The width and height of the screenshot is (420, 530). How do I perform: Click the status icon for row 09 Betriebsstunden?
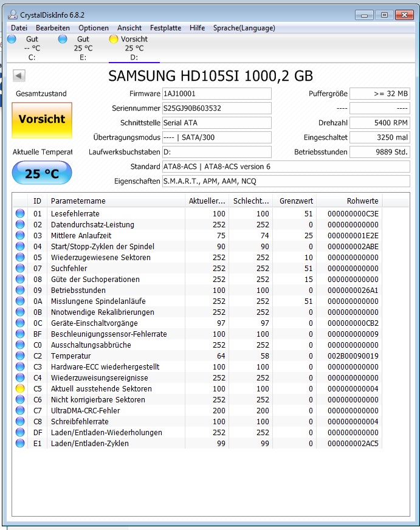coord(20,290)
